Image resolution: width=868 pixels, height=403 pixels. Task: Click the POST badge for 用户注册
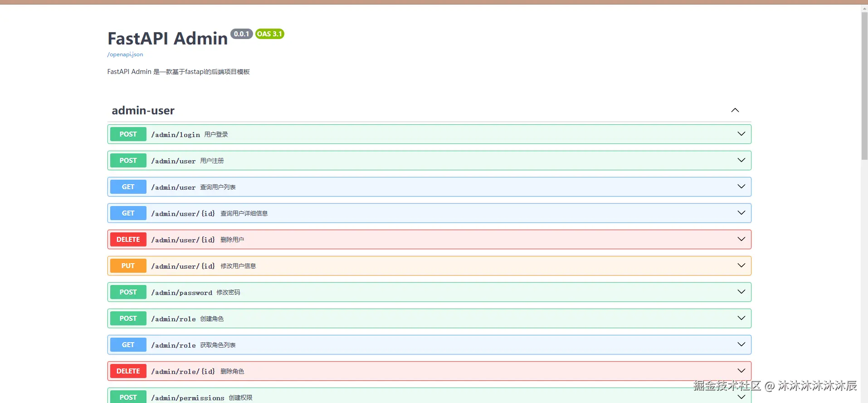(128, 161)
